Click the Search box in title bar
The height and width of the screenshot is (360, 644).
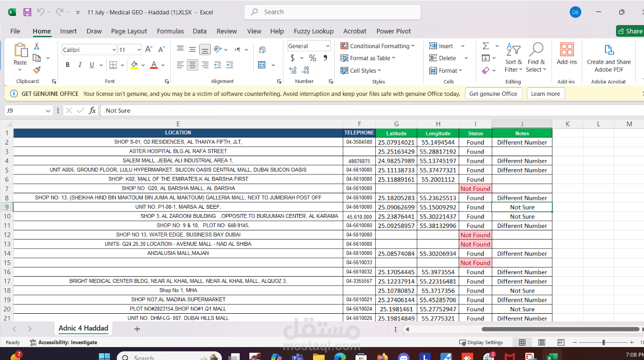[x=333, y=12]
